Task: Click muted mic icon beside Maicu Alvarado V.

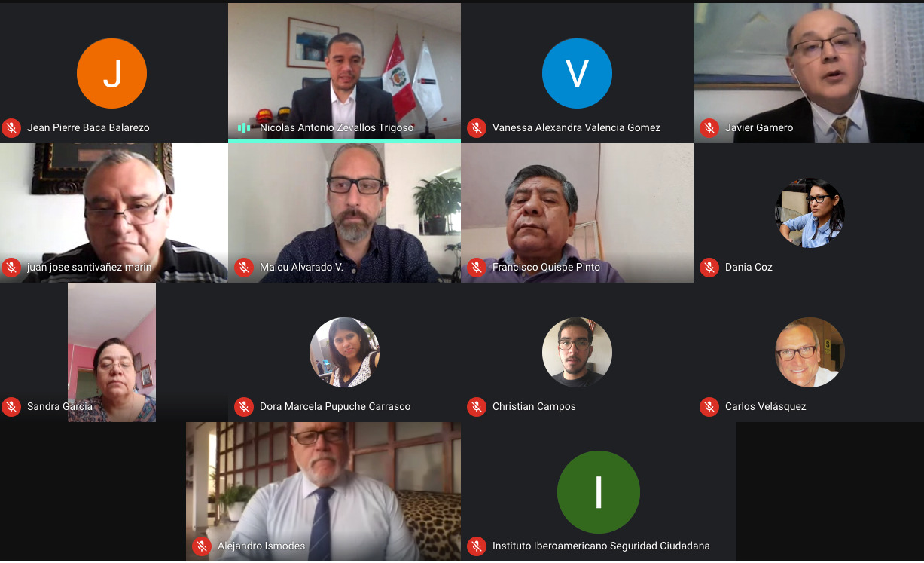Action: (243, 267)
